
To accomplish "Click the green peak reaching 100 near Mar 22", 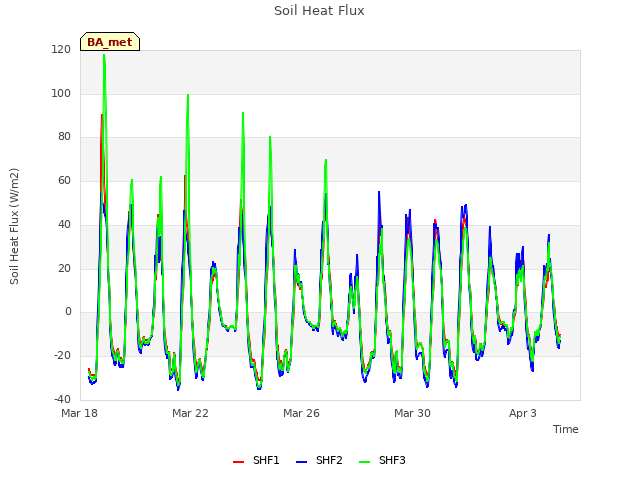I will pyautogui.click(x=188, y=95).
